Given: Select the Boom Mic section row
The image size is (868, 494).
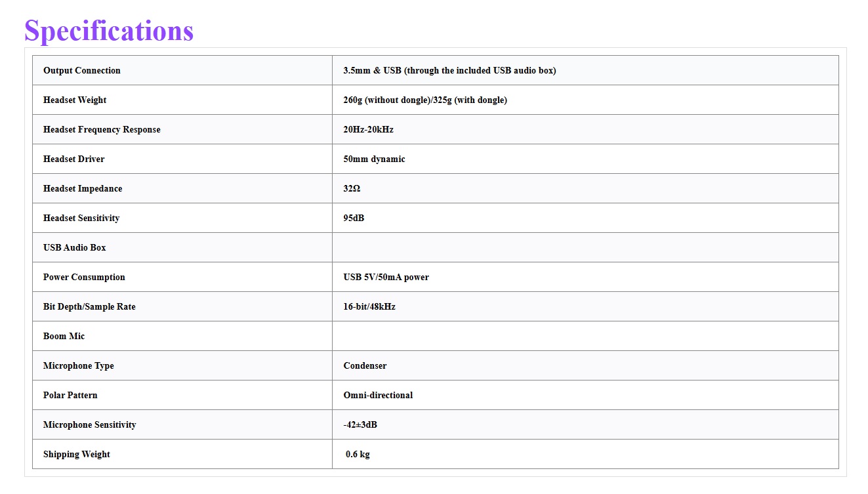Looking at the screenshot, I should (436, 336).
